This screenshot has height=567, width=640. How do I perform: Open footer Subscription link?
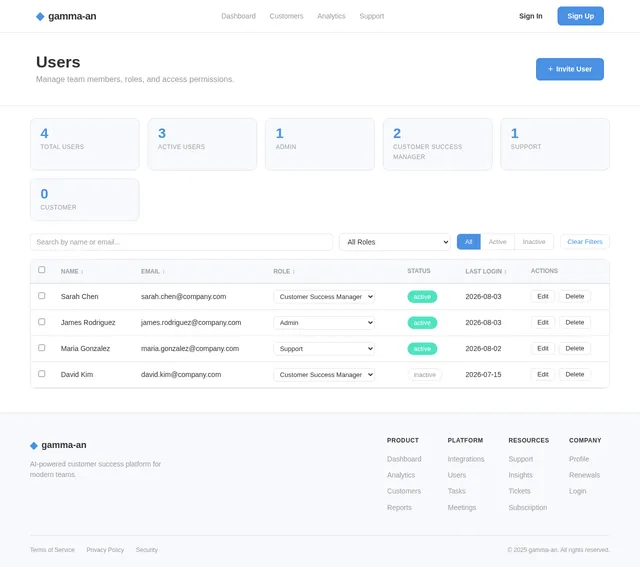(x=528, y=507)
